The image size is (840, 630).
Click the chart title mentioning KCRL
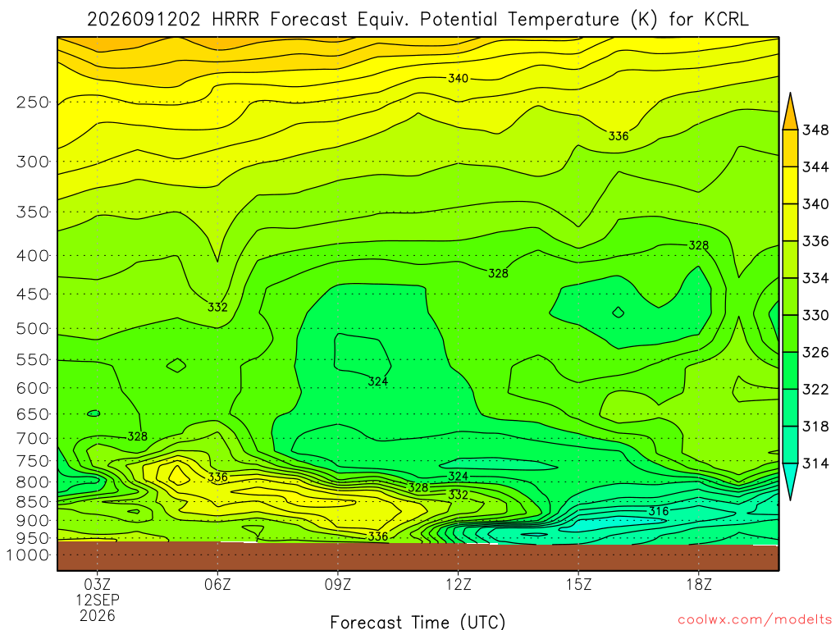pos(418,20)
